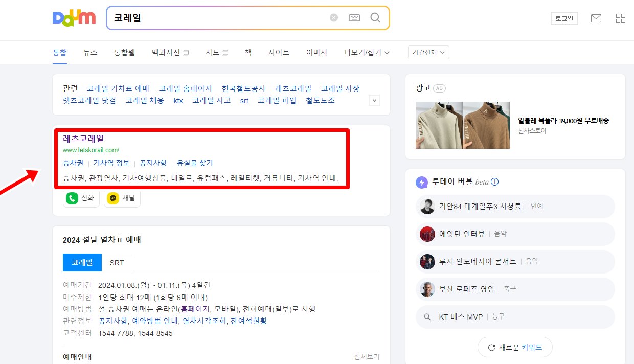Click related keyword 코레일 기차표 예매

[118, 88]
